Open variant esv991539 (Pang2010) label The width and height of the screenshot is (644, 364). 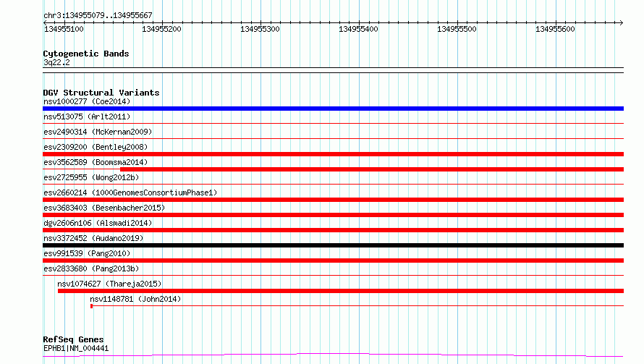pyautogui.click(x=87, y=253)
